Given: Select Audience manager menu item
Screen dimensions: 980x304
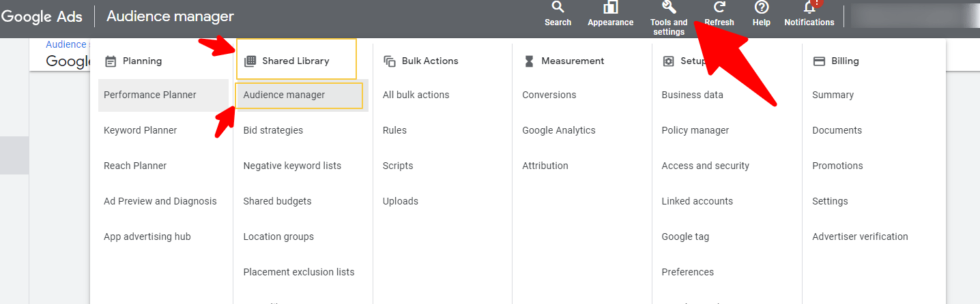Looking at the screenshot, I should 284,95.
